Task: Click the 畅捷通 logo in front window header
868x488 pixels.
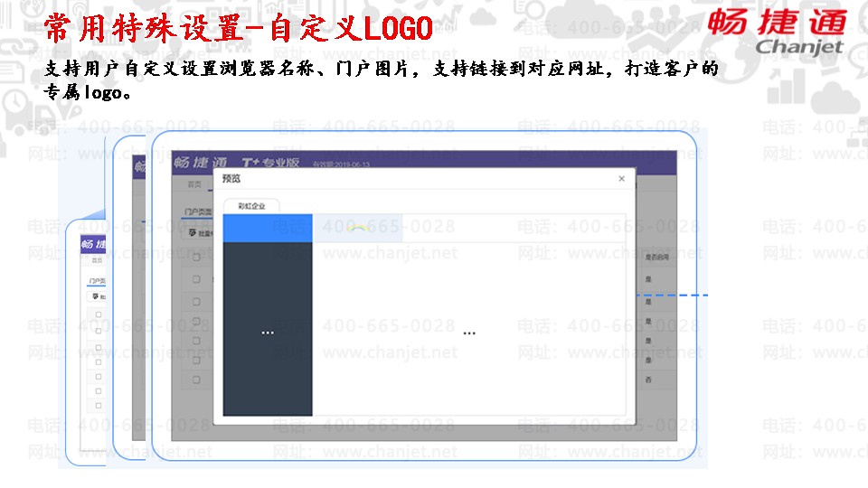Action: tap(200, 162)
